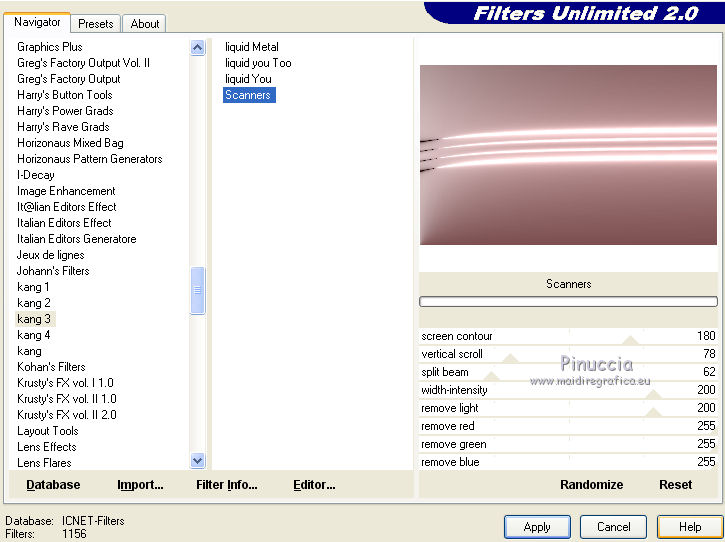Click the Scanners preview image

(x=568, y=155)
